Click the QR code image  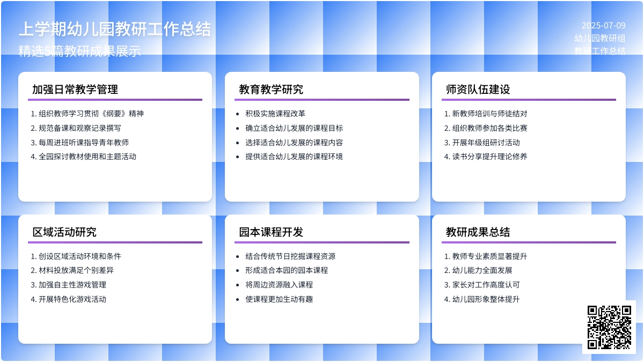(x=609, y=327)
